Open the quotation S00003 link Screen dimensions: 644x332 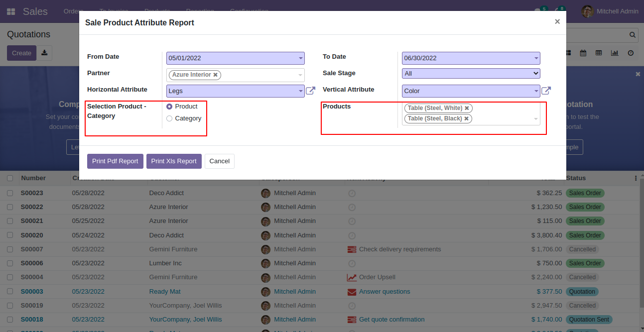point(32,292)
